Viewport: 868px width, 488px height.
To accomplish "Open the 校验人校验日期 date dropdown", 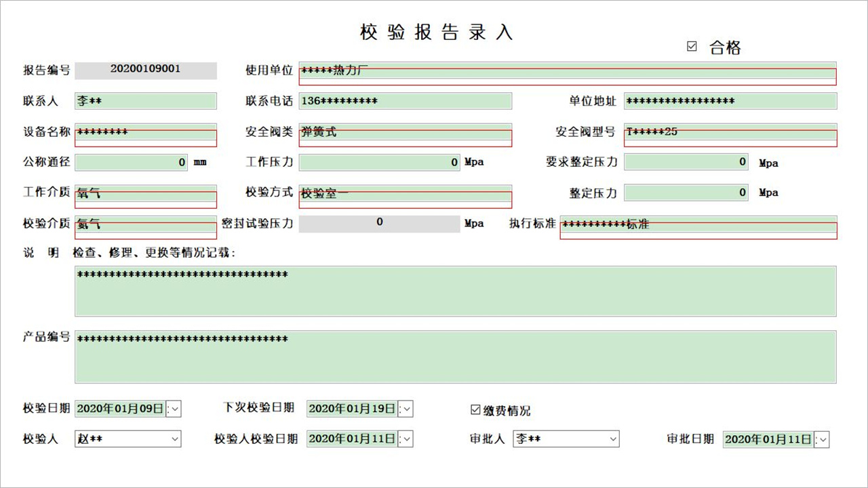I will (x=406, y=439).
